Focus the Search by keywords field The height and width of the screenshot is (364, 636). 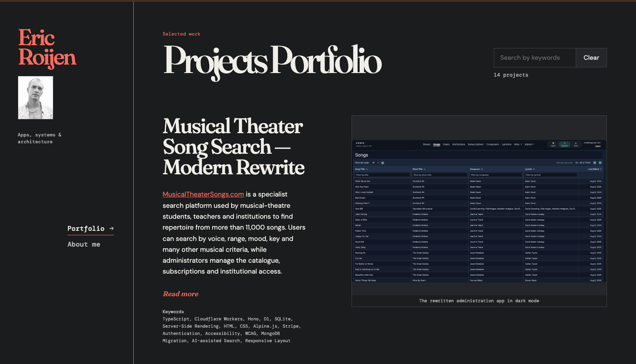tap(535, 58)
